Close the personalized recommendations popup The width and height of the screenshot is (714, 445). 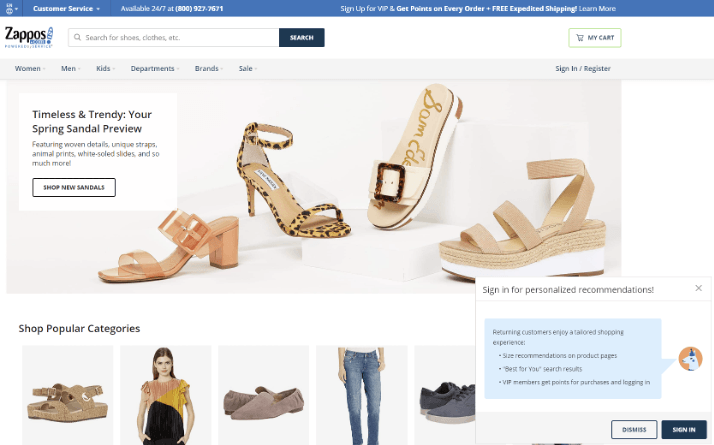[x=699, y=288]
